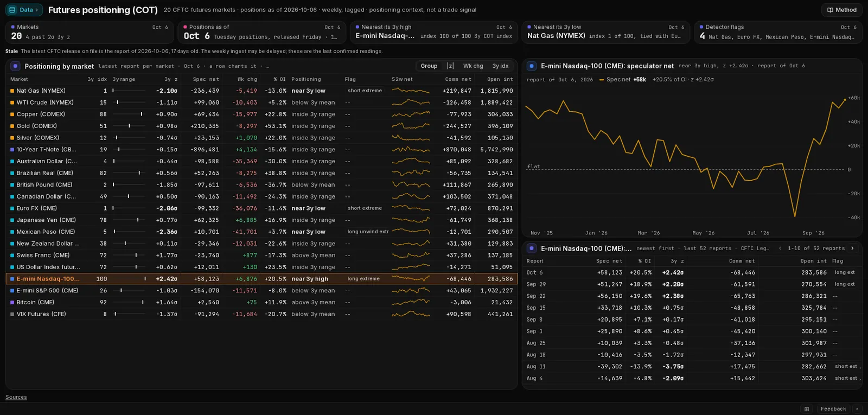This screenshot has width=868, height=415.
Task: Sort by the Spec net column header
Action: click(206, 79)
